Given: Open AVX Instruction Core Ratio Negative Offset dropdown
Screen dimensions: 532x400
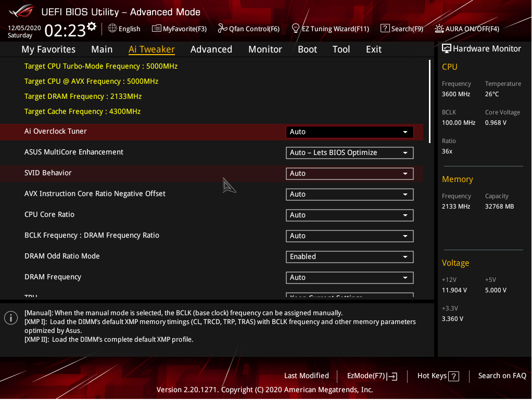Looking at the screenshot, I should click(349, 195).
